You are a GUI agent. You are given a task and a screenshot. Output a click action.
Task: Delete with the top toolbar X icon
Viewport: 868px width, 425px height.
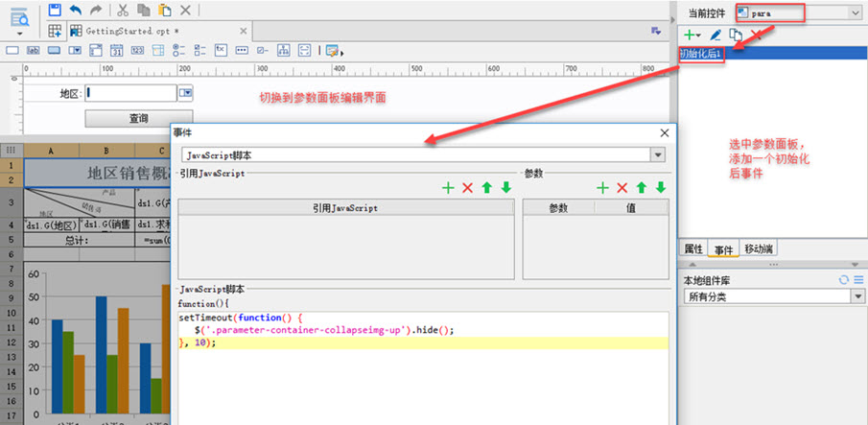click(x=186, y=10)
